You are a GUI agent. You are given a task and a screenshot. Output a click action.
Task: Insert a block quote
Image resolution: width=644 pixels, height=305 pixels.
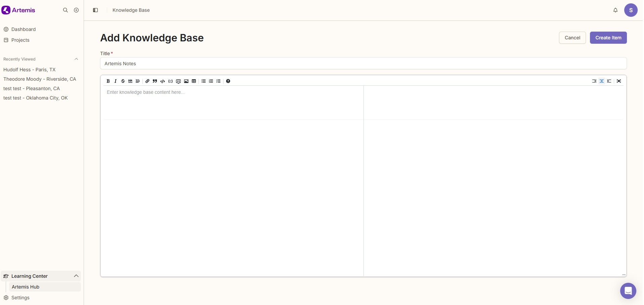point(155,81)
